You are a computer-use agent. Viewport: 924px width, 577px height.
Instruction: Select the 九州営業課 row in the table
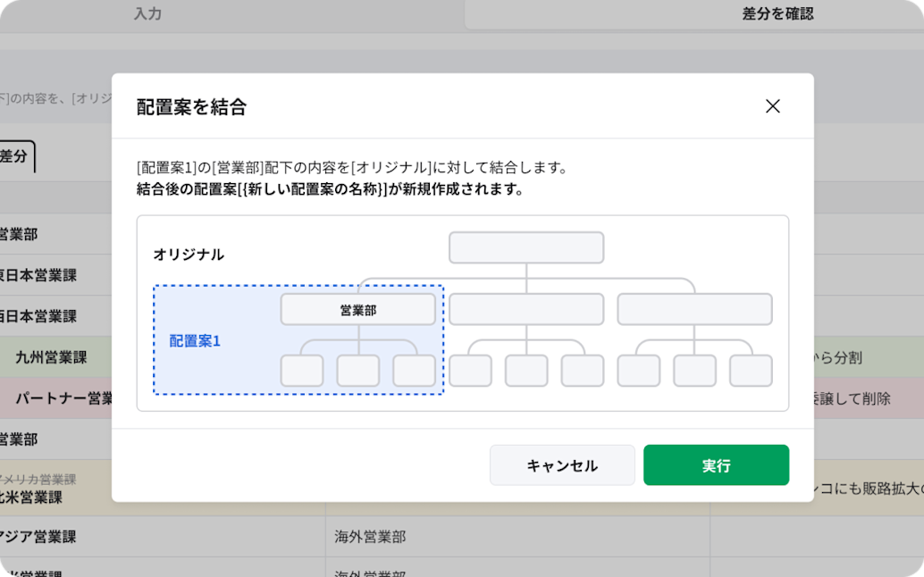tap(54, 357)
